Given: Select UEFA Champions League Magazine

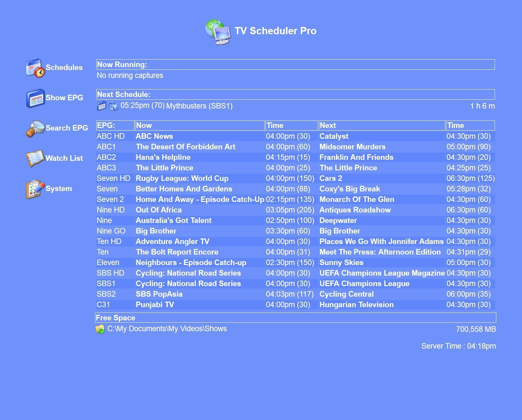Looking at the screenshot, I should click(x=382, y=273).
